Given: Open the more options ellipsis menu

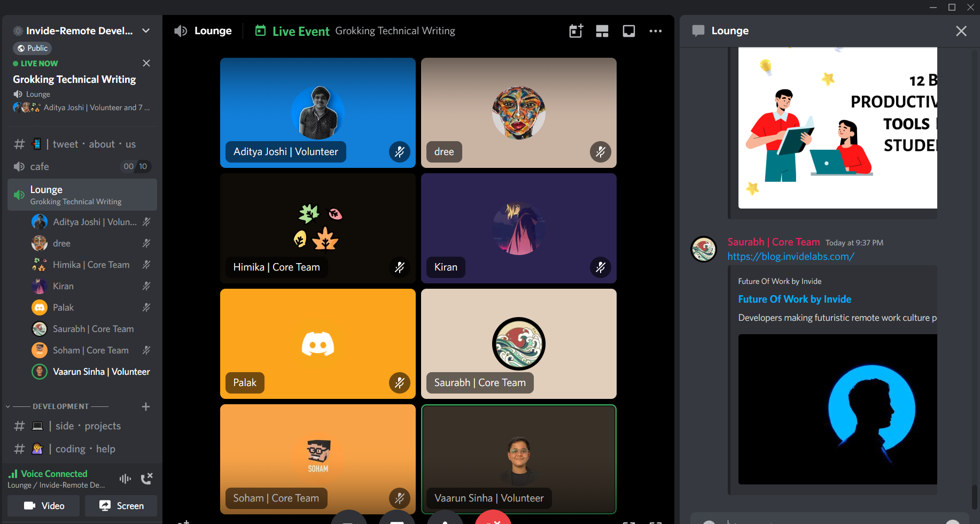Looking at the screenshot, I should [656, 31].
